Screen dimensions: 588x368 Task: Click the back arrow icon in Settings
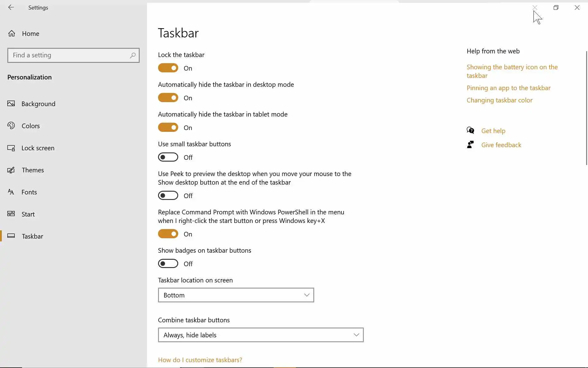[x=11, y=7]
